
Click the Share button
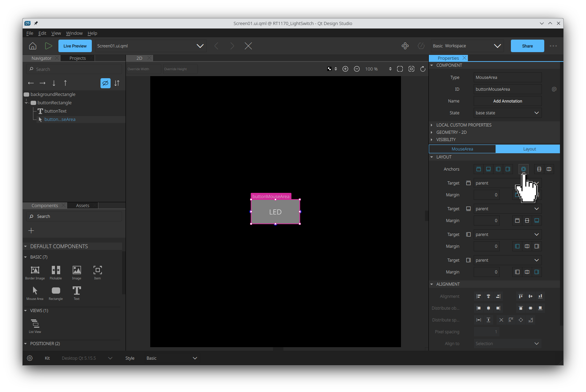point(527,46)
